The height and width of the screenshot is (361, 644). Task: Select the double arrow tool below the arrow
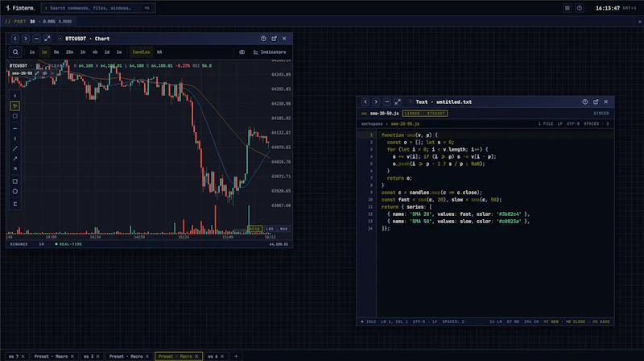(15, 169)
